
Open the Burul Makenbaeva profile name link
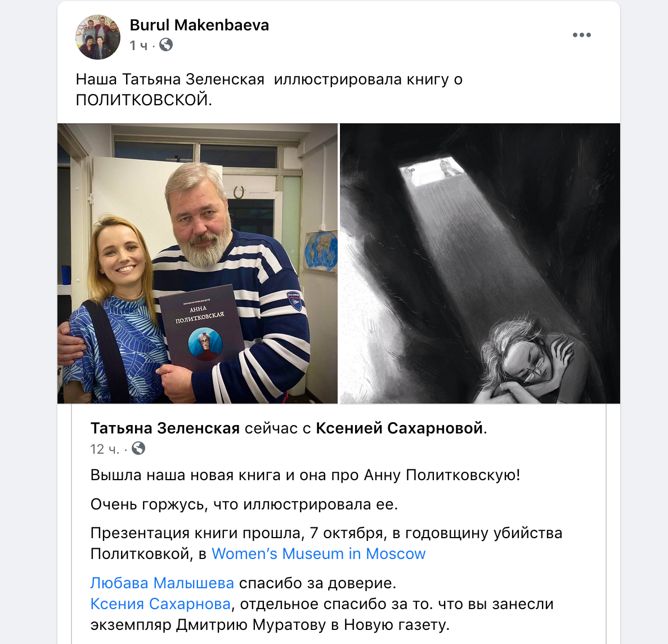(x=199, y=25)
